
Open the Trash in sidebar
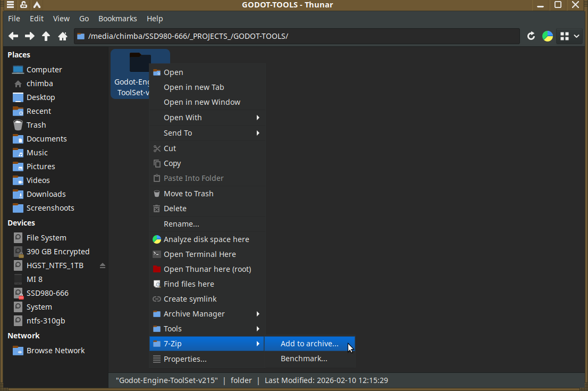click(56, 125)
